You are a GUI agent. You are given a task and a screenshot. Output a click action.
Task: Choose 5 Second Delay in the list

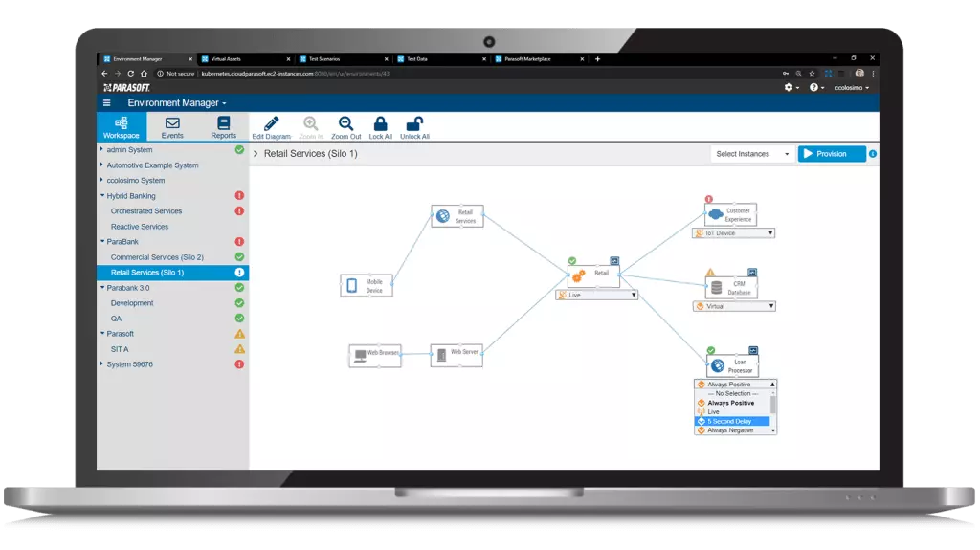(732, 421)
